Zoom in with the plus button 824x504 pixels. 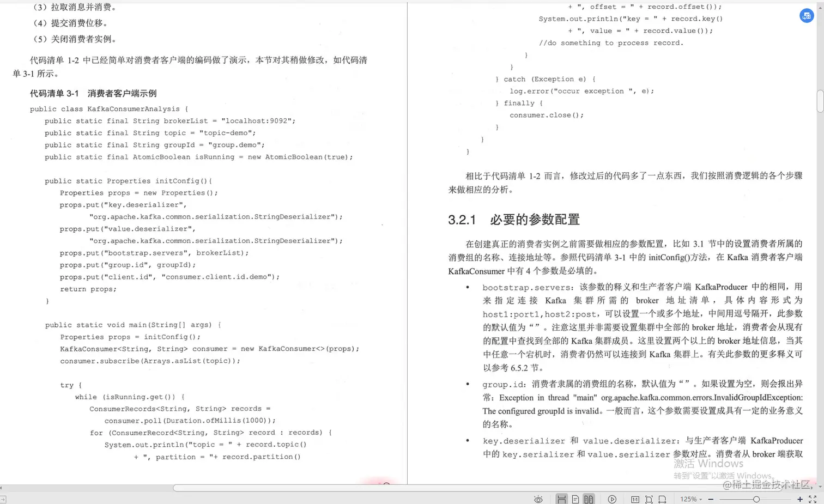point(800,499)
